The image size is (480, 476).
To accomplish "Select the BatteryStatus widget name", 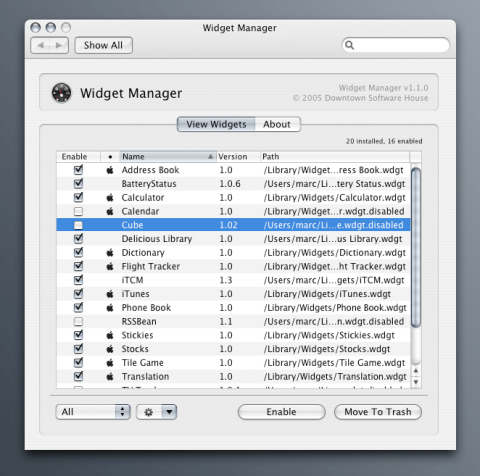I will pyautogui.click(x=149, y=184).
